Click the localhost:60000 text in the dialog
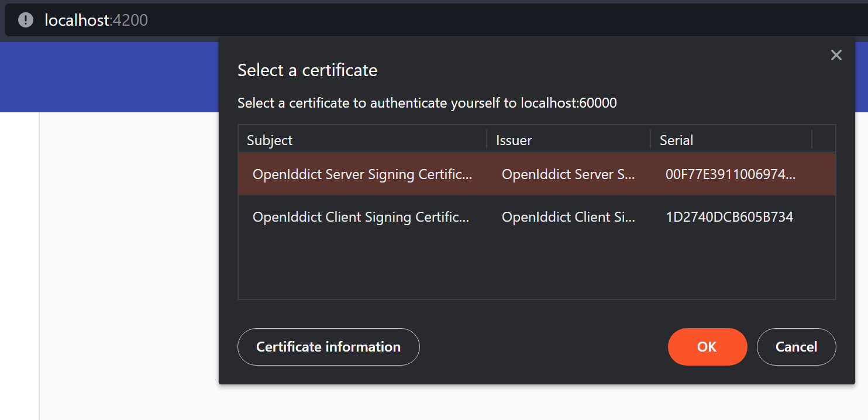Image resolution: width=868 pixels, height=420 pixels. click(x=569, y=102)
